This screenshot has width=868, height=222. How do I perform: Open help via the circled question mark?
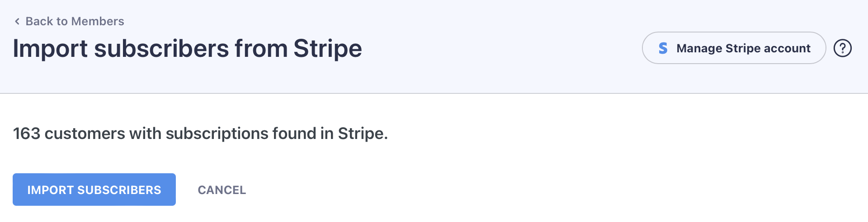[842, 48]
